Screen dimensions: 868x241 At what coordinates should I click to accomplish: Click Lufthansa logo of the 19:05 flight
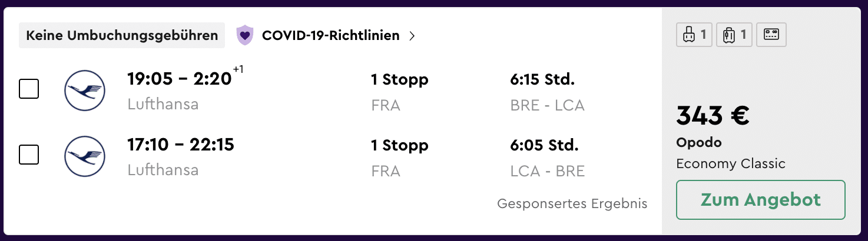(84, 91)
